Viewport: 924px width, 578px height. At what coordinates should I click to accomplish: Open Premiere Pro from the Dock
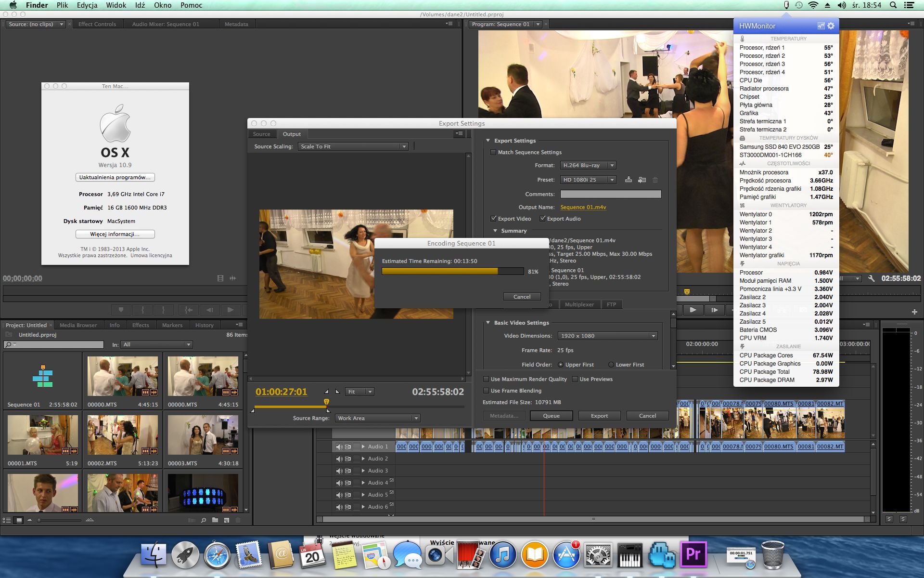693,555
